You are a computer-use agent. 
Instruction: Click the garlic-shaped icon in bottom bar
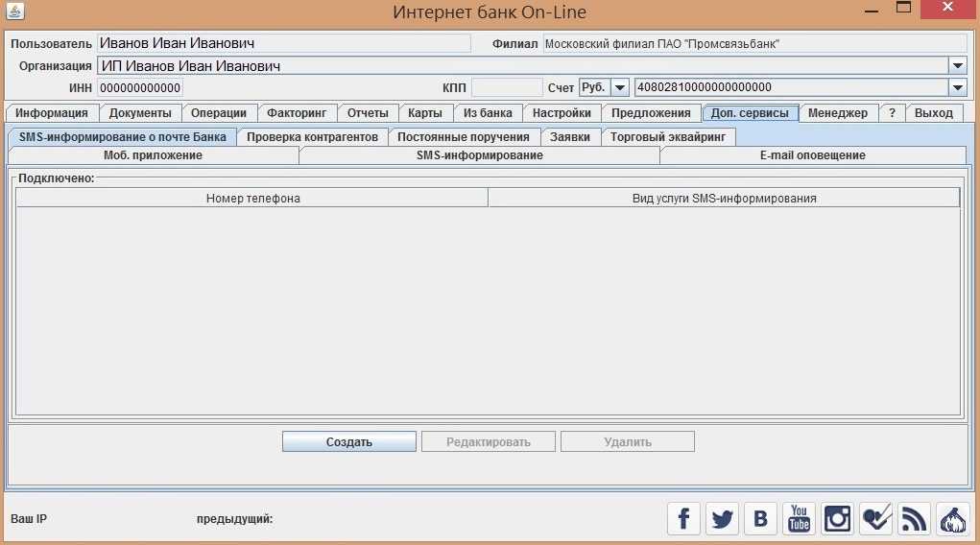pyautogui.click(x=952, y=519)
